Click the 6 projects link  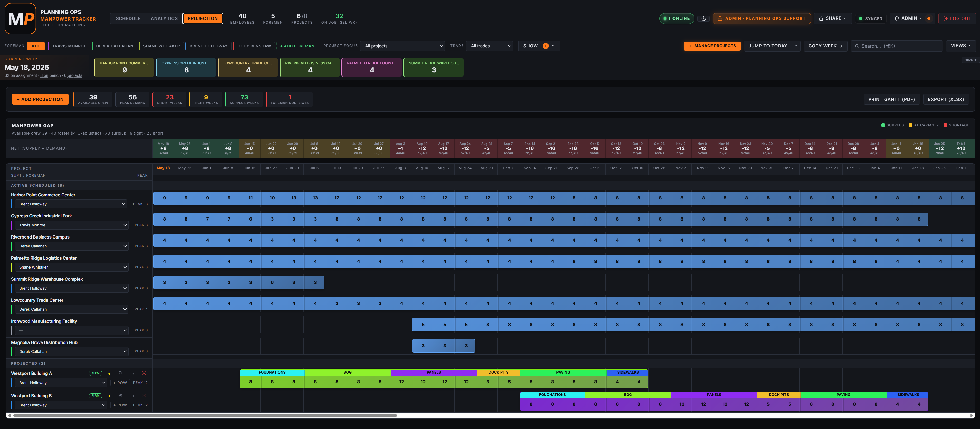coord(73,75)
